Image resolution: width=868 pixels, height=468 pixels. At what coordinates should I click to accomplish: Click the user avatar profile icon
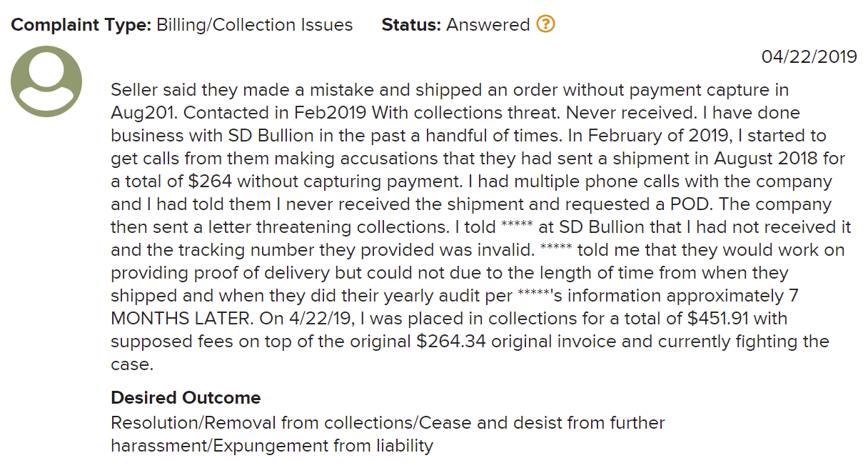46,81
